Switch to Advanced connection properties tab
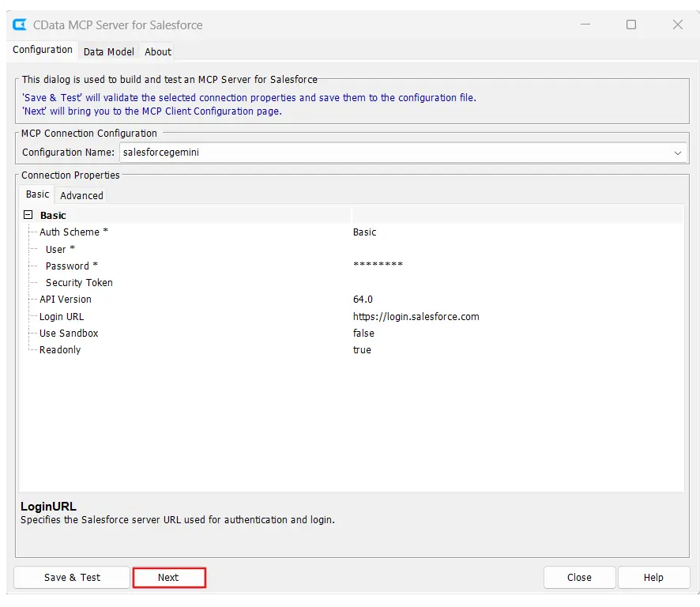The image size is (700, 607). pos(81,195)
